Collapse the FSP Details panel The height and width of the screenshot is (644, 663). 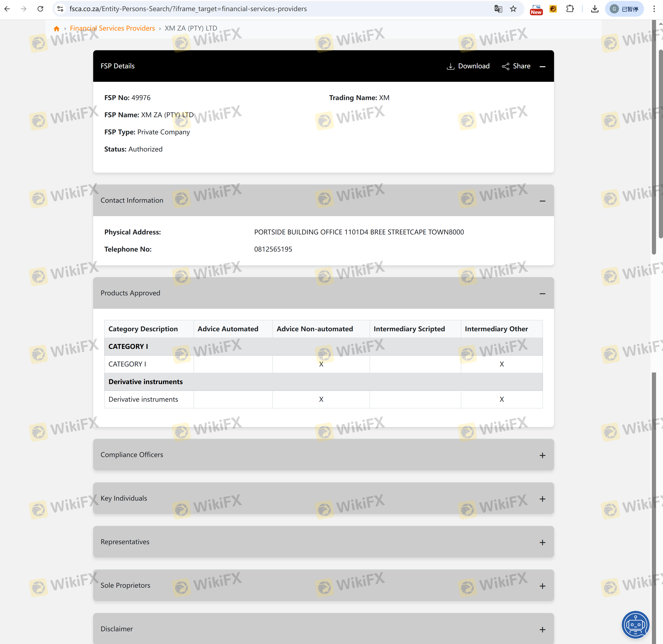click(x=542, y=67)
